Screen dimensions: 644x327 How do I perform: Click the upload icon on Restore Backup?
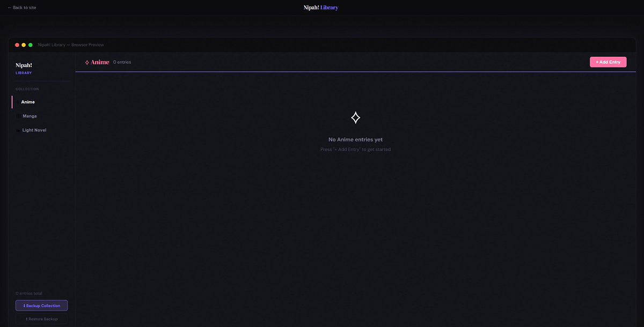point(27,319)
